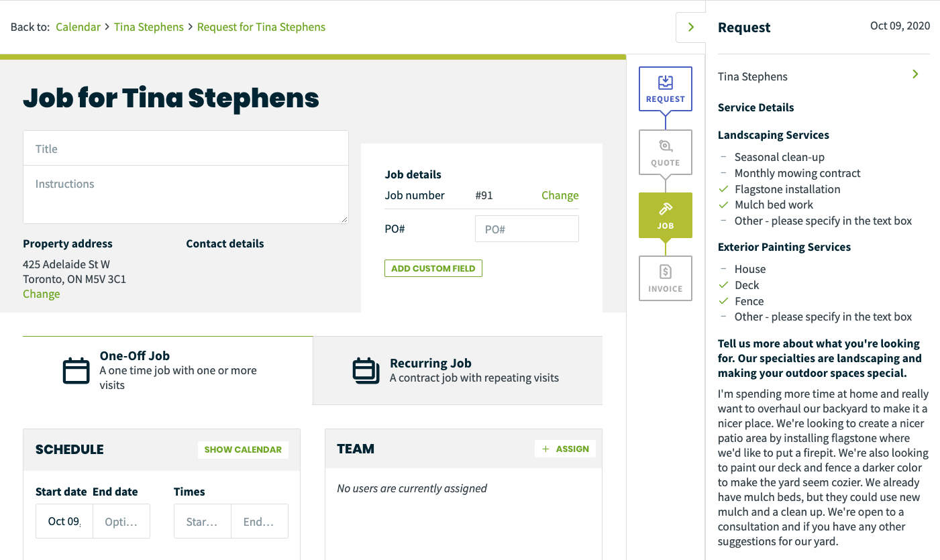Click the Recurring Job calendar icon

point(366,371)
